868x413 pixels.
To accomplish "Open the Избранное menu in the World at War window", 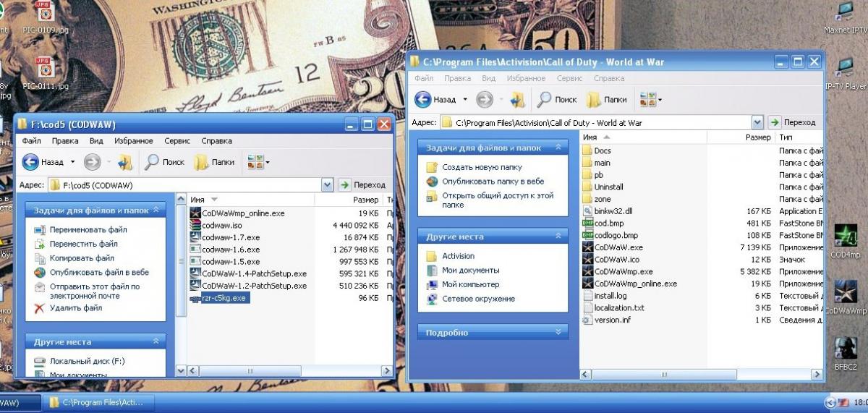I will pyautogui.click(x=527, y=78).
